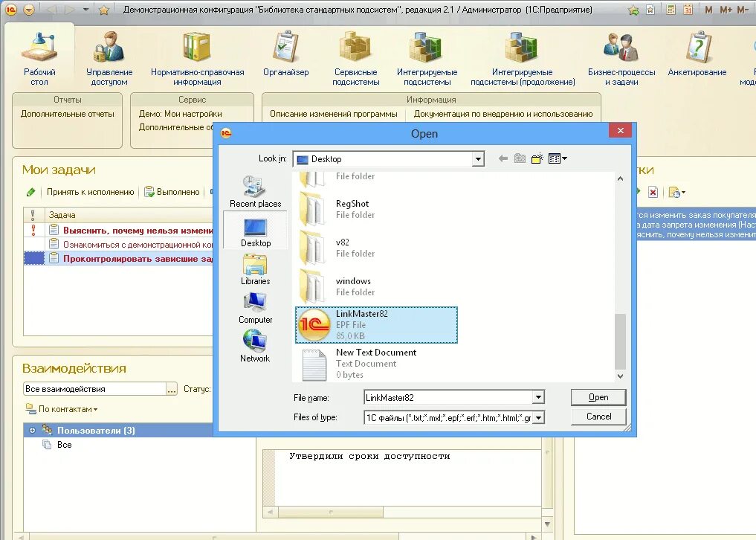Select the RegShot folder
The height and width of the screenshot is (540, 756).
pyautogui.click(x=337, y=209)
